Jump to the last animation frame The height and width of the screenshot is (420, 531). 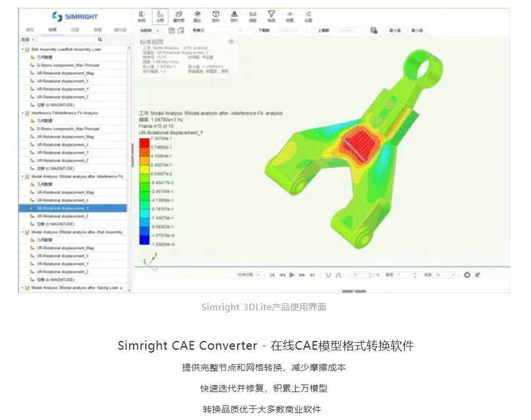pyautogui.click(x=312, y=275)
